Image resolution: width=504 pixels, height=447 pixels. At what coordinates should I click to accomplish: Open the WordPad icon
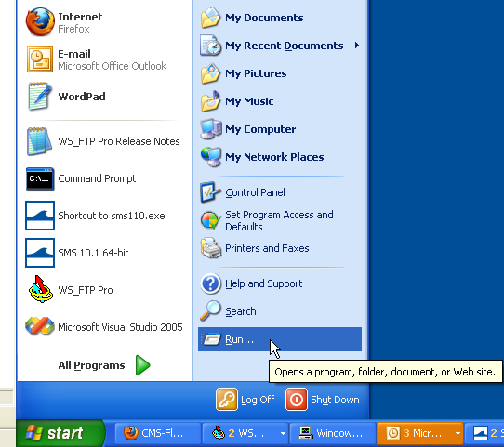[40, 97]
